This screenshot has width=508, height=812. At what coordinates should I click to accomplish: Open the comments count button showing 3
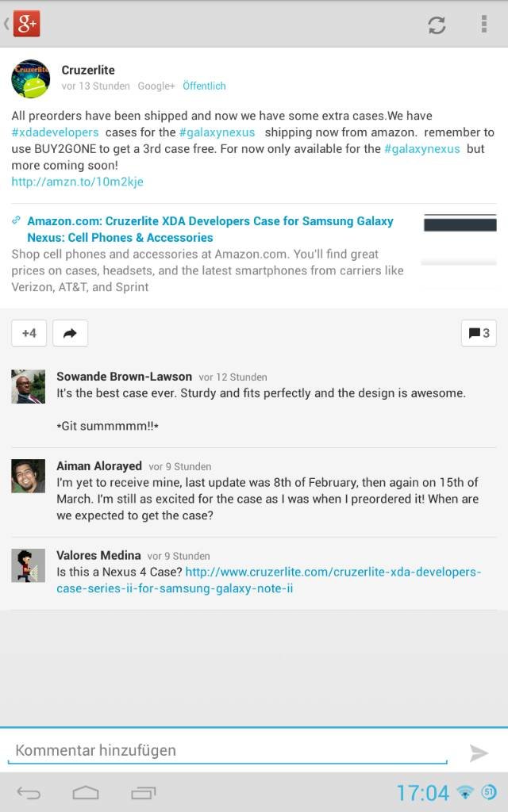(x=479, y=333)
